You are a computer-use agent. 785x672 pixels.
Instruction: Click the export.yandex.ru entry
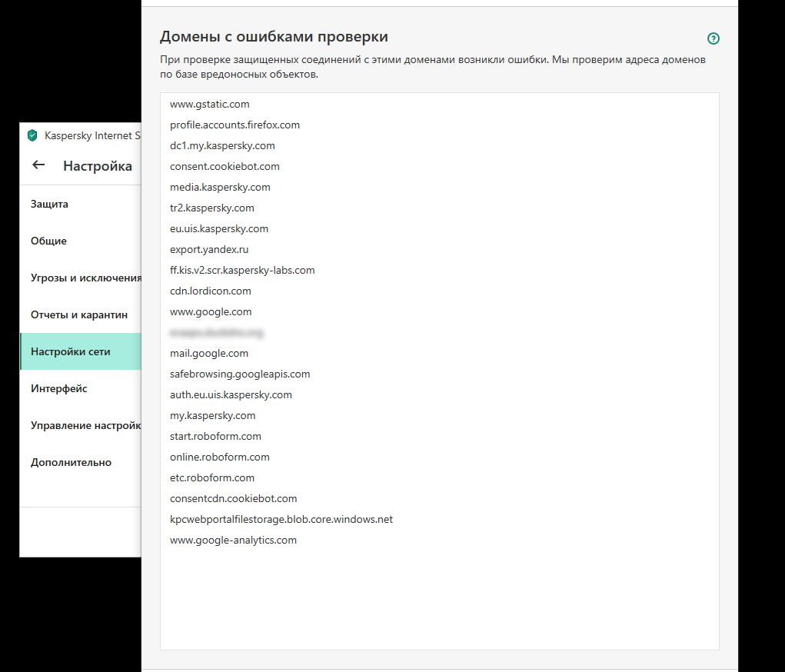coord(440,249)
